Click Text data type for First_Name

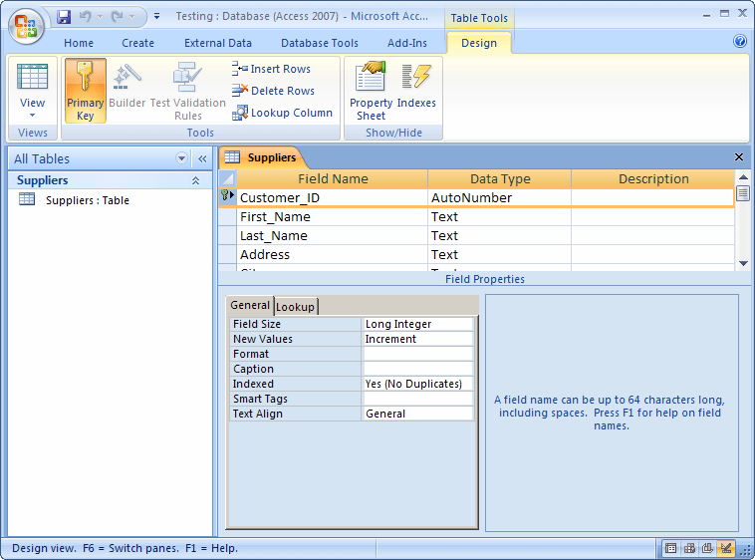tap(499, 216)
